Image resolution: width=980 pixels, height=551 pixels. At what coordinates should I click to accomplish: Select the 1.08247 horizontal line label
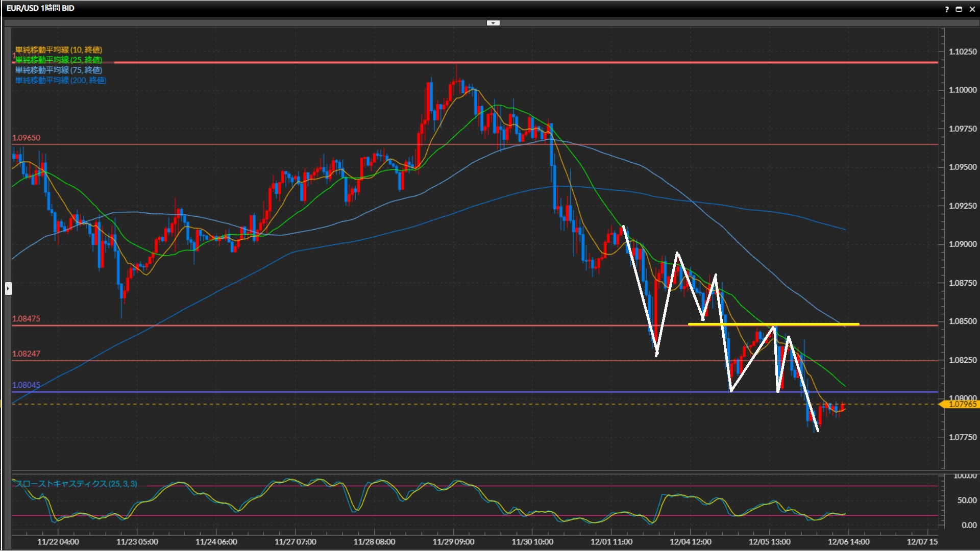pyautogui.click(x=26, y=354)
